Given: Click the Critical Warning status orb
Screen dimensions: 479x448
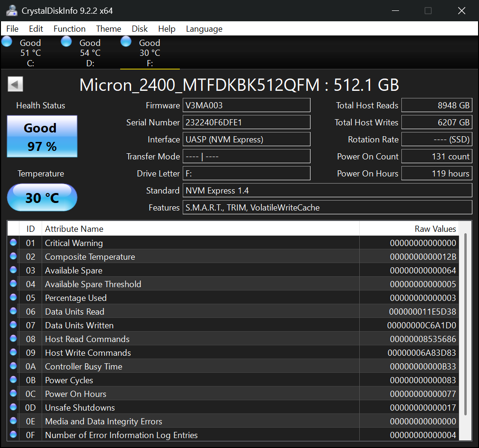Looking at the screenshot, I should tap(13, 243).
